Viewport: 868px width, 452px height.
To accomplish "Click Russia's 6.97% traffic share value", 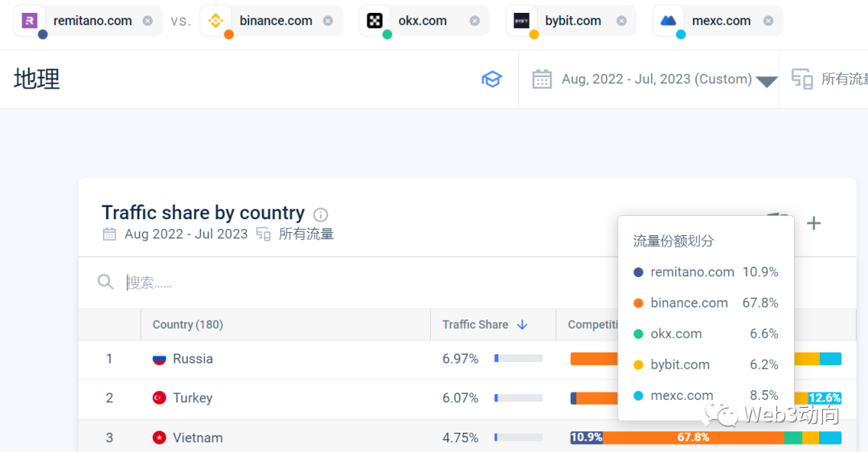I will coord(460,359).
